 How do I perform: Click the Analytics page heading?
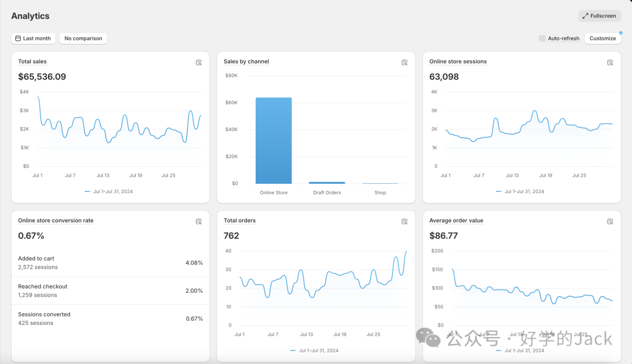pyautogui.click(x=30, y=16)
